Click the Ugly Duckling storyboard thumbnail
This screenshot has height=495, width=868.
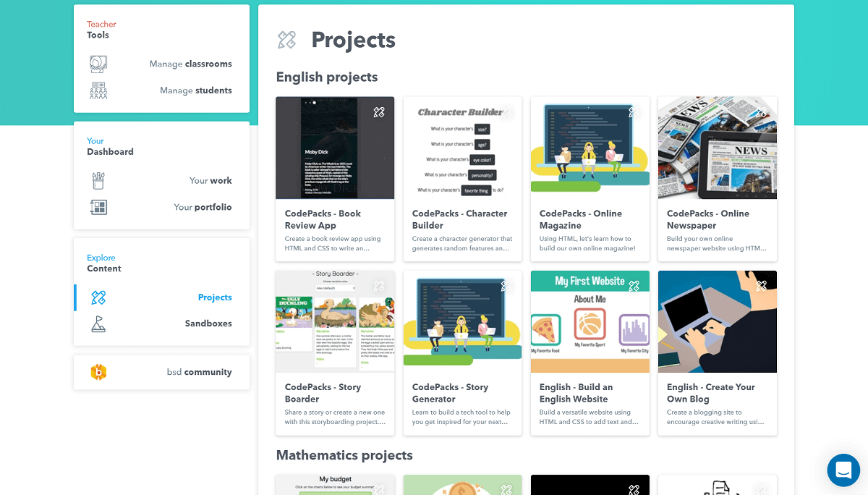[335, 321]
